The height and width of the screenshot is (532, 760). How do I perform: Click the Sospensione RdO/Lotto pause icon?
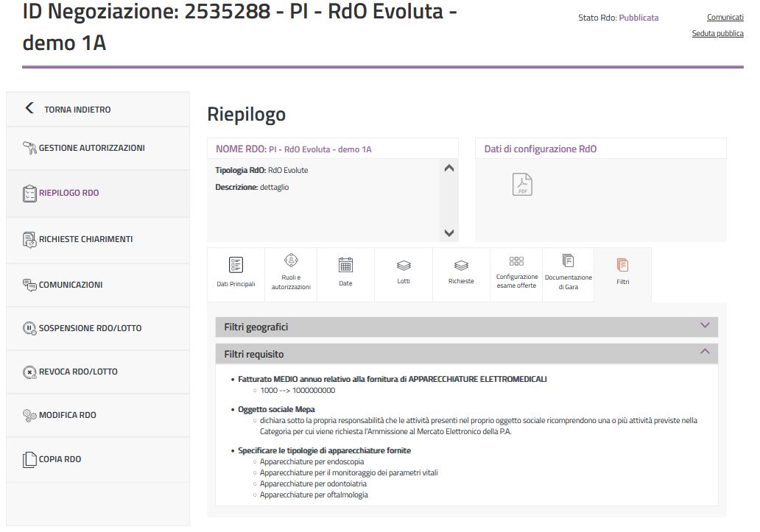[29, 328]
